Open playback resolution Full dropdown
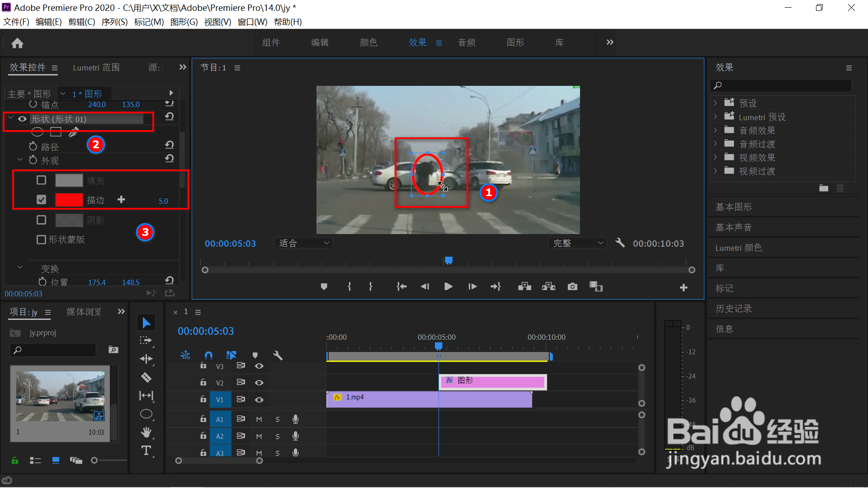Screen dimensions: 868x488 577,243
